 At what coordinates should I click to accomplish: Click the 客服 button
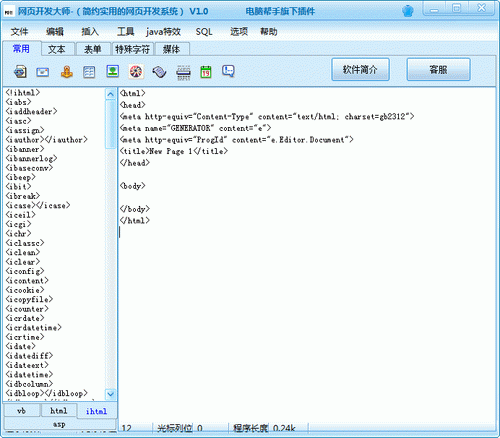438,69
